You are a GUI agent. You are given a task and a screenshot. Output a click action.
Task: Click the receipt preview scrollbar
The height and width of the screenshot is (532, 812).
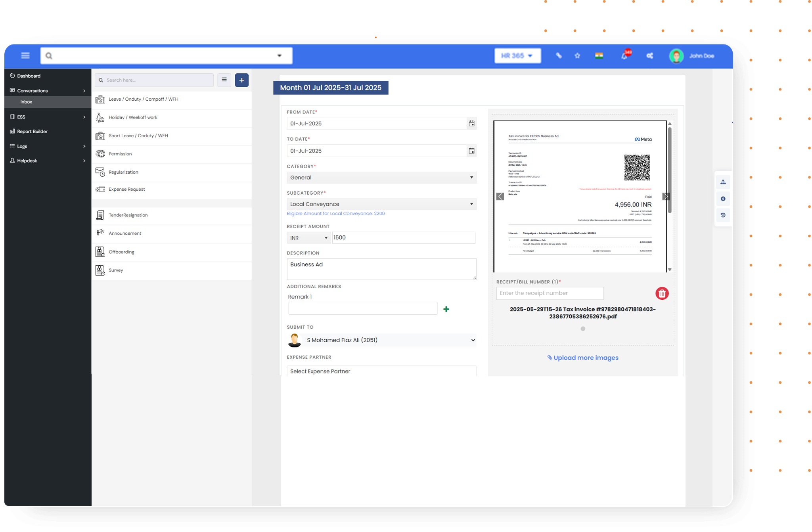click(670, 170)
